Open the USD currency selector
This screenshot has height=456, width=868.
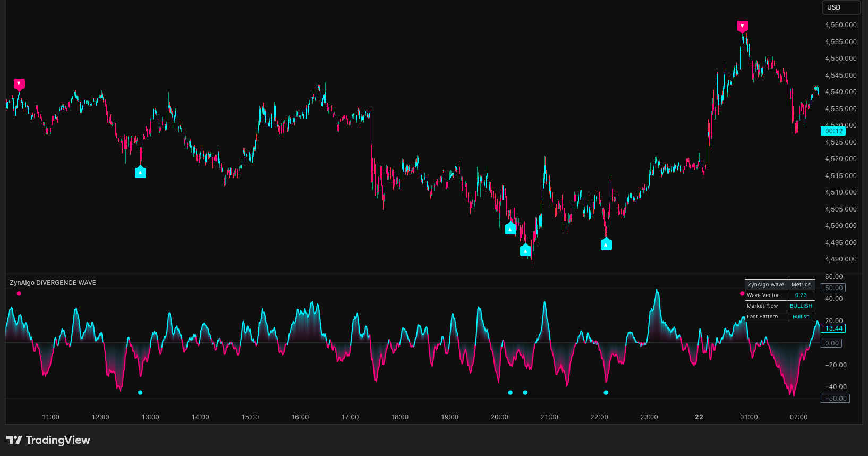841,7
